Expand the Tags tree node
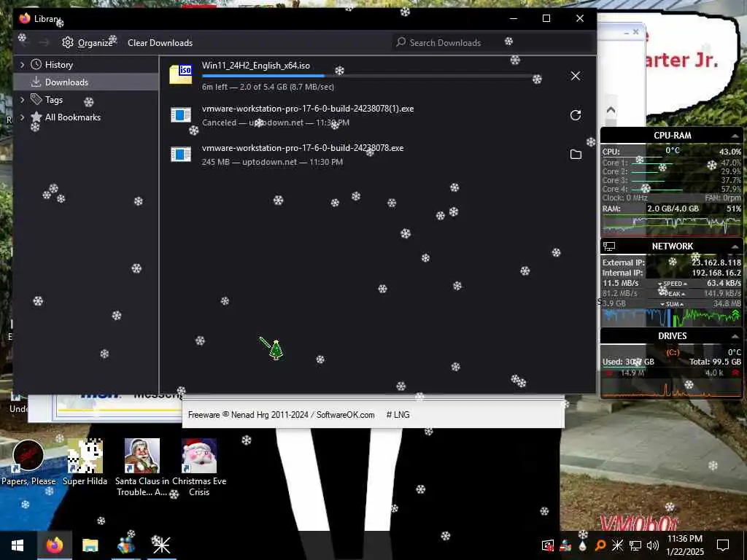This screenshot has width=747, height=560. (22, 99)
